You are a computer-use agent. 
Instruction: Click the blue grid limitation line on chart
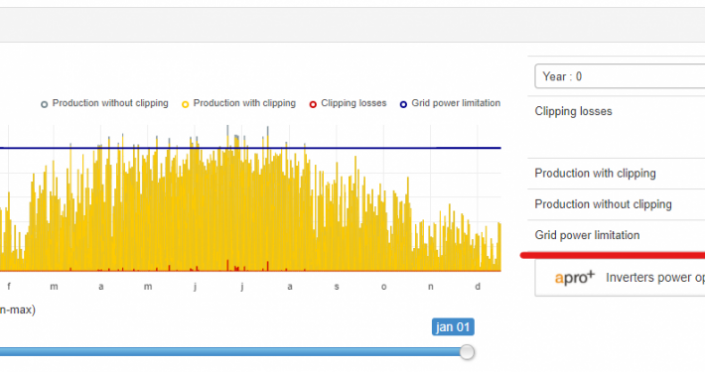pyautogui.click(x=250, y=148)
